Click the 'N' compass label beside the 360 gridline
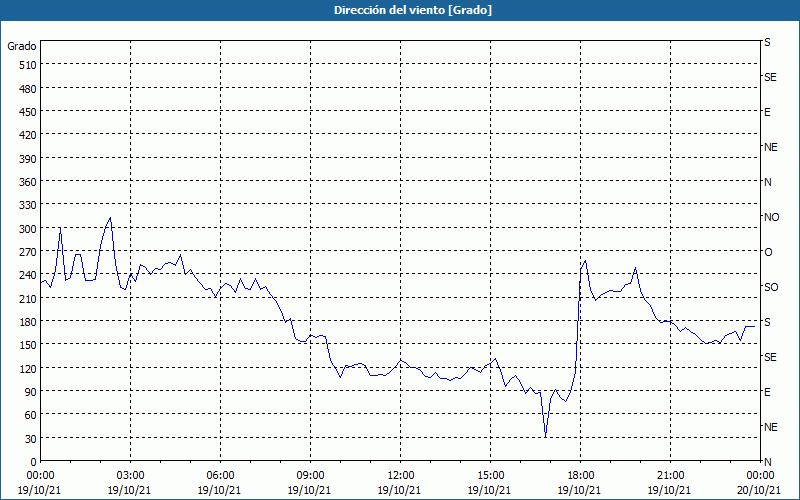Viewport: 800px width, 500px height. click(x=767, y=182)
